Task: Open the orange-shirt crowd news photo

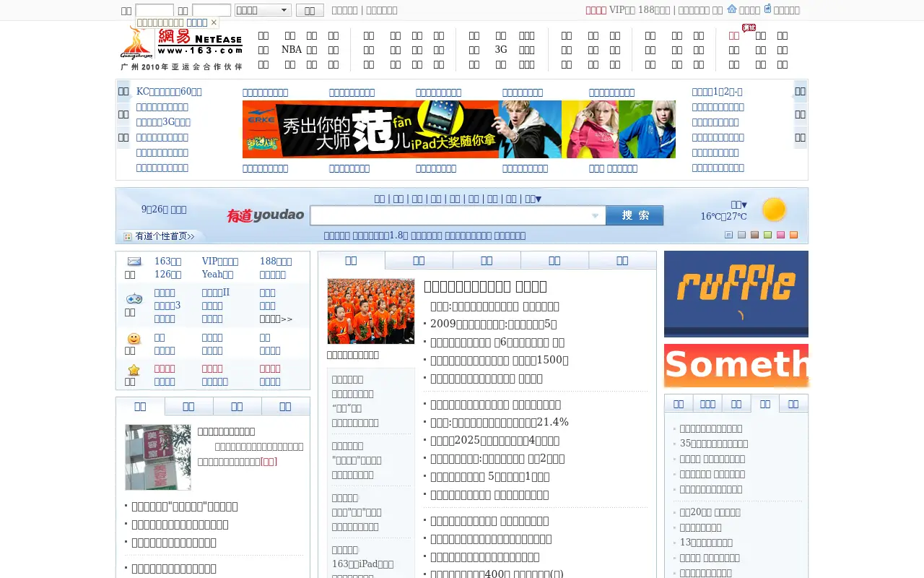Action: [x=370, y=311]
